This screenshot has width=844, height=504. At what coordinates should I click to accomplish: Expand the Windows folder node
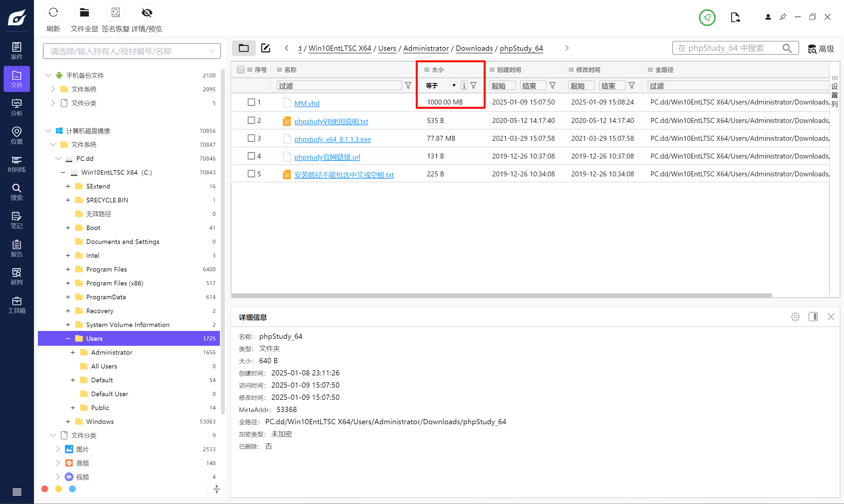point(68,422)
